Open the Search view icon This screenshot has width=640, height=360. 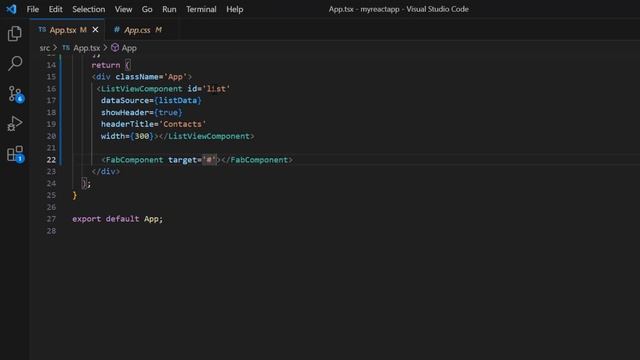click(x=15, y=63)
